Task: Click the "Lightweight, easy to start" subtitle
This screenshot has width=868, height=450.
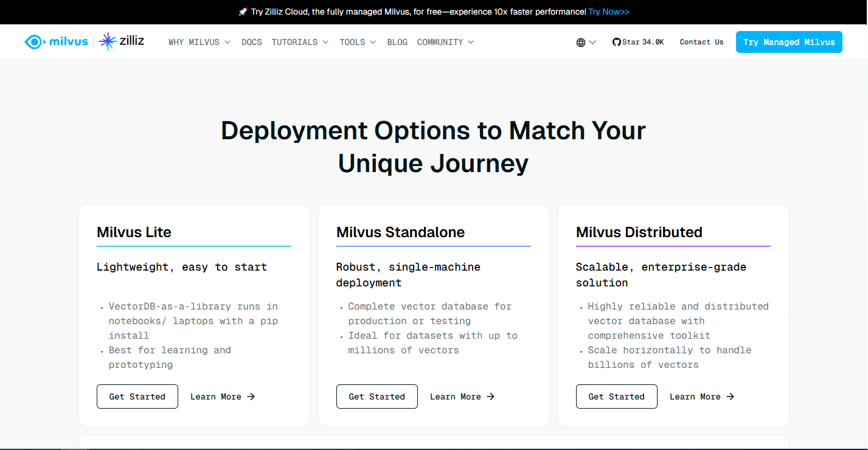Action: click(x=182, y=267)
